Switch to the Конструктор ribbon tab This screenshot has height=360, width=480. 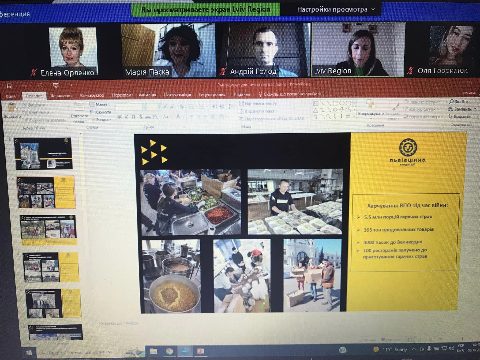pyautogui.click(x=92, y=95)
